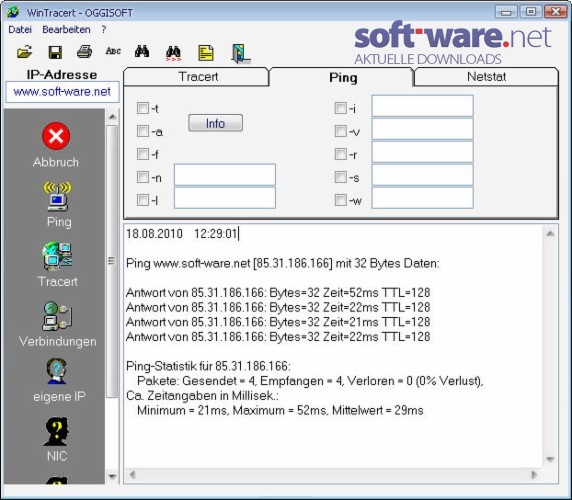Click the WinTracert title bar app icon
Viewport: 572px width, 500px height.
click(x=13, y=12)
